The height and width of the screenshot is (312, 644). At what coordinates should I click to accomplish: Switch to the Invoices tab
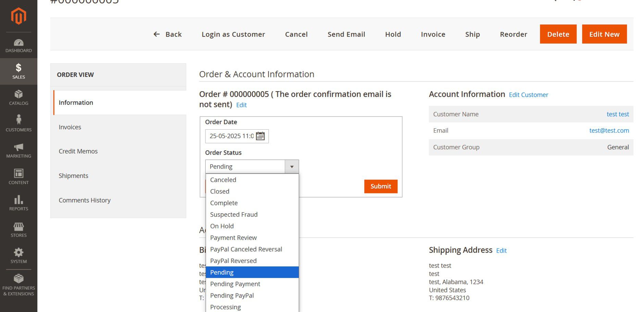coord(70,127)
